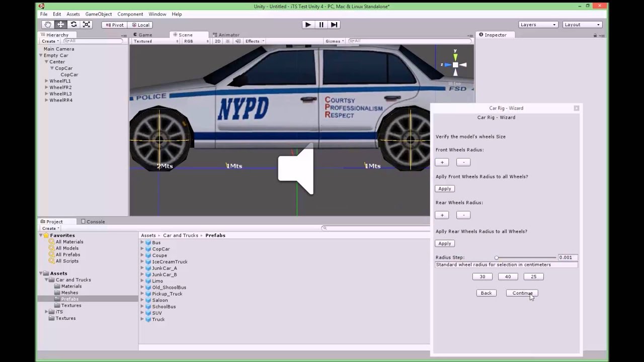Apply Front Wheels Radius to all wheels

tap(445, 189)
